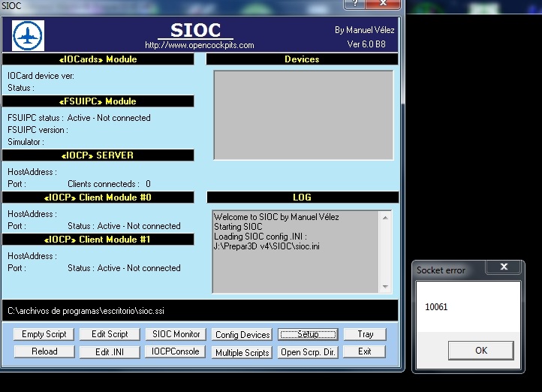Viewport: 542px width, 392px height.
Task: Click the Devices panel header
Action: coord(302,59)
